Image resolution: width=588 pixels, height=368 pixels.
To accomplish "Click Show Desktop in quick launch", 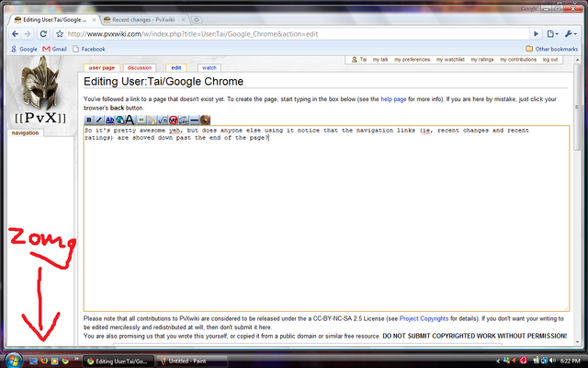I will 33,362.
